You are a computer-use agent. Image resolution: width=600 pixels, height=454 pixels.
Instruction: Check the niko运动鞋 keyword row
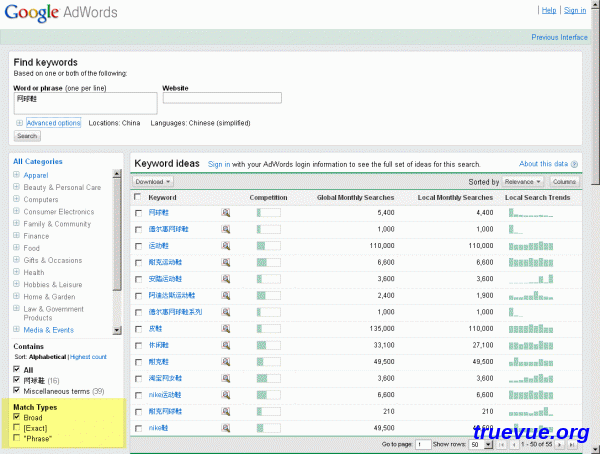[139, 395]
